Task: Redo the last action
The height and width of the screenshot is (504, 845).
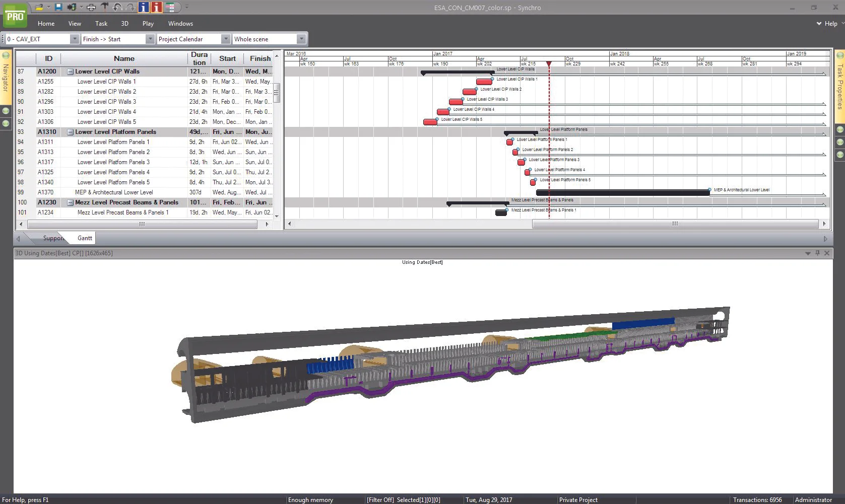Action: click(x=130, y=7)
